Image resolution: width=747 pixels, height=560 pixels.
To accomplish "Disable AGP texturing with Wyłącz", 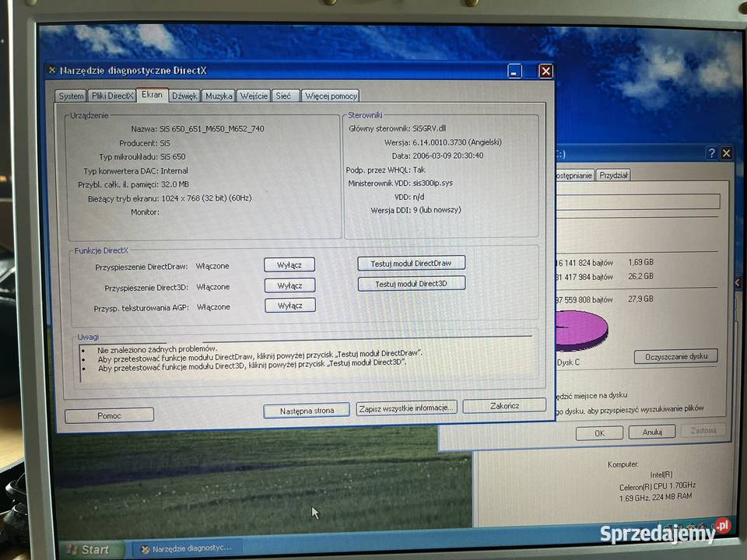I will pyautogui.click(x=290, y=306).
